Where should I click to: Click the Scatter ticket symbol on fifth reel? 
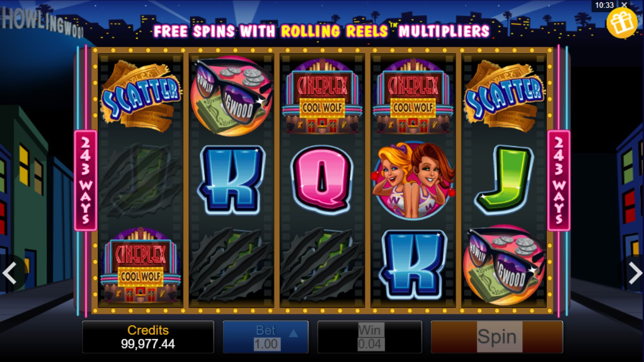click(504, 96)
